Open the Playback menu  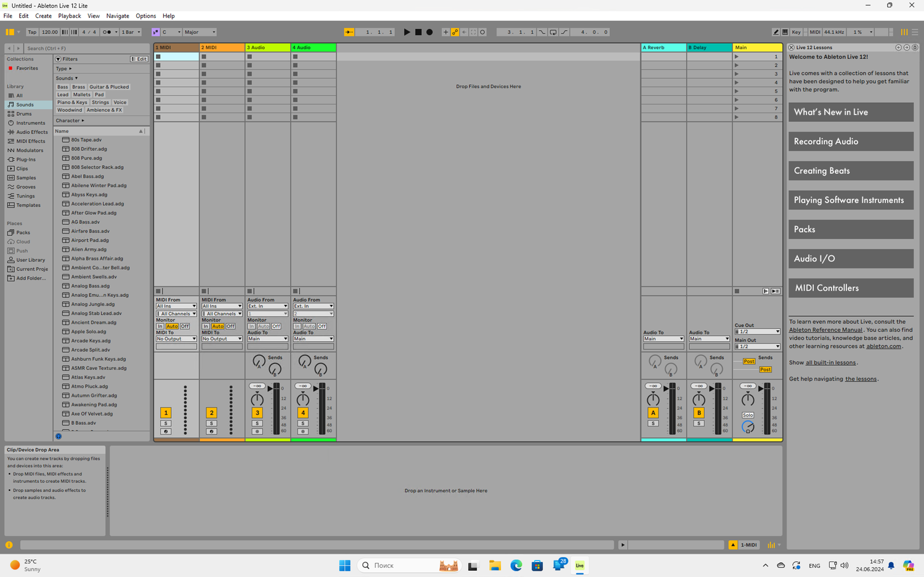[x=70, y=16]
